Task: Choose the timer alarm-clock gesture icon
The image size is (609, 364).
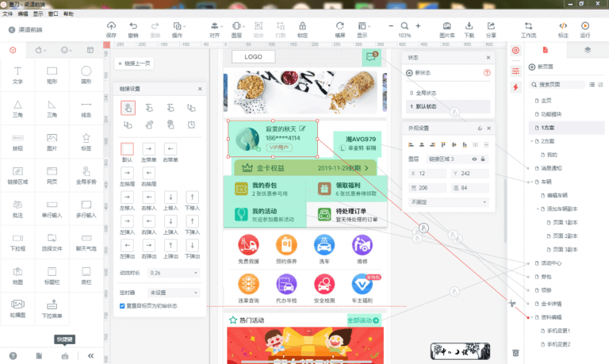Action: 191,125
